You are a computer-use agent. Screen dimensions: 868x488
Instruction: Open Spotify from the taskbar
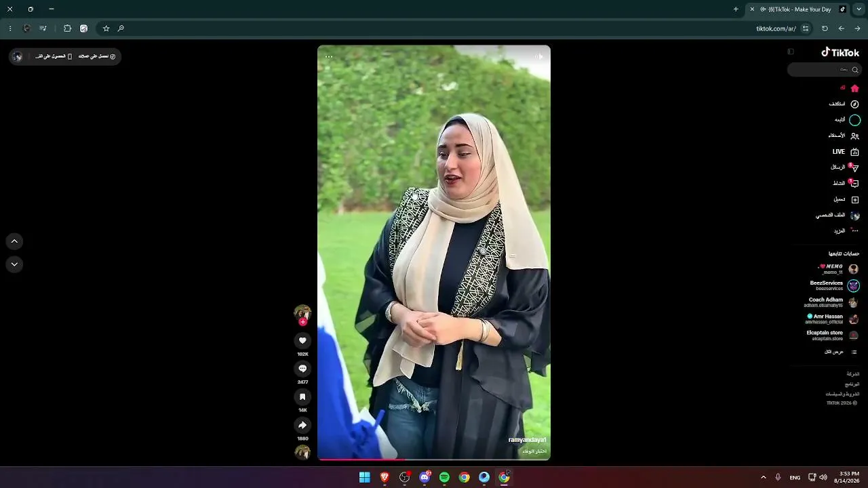tap(444, 477)
